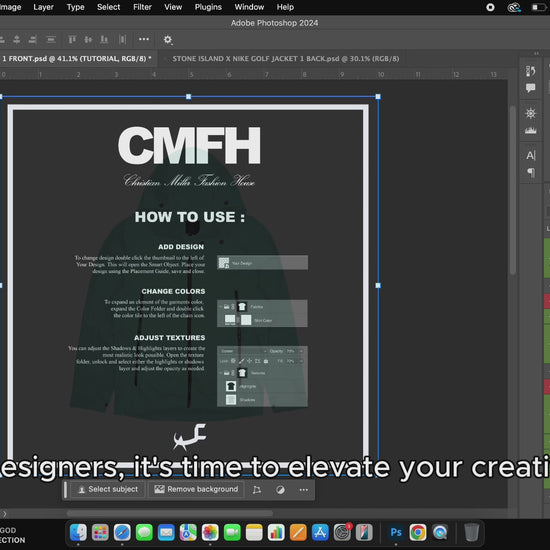Open the Help menu

tap(285, 7)
